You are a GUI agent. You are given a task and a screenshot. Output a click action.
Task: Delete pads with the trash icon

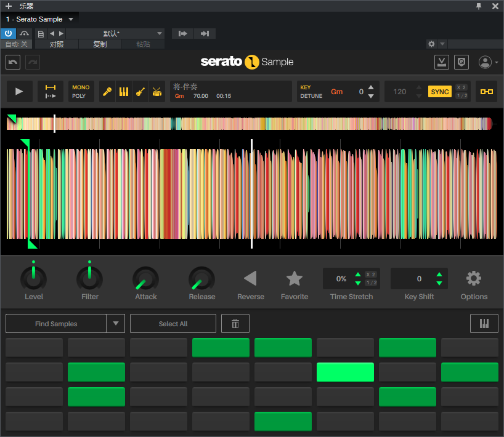tap(235, 323)
